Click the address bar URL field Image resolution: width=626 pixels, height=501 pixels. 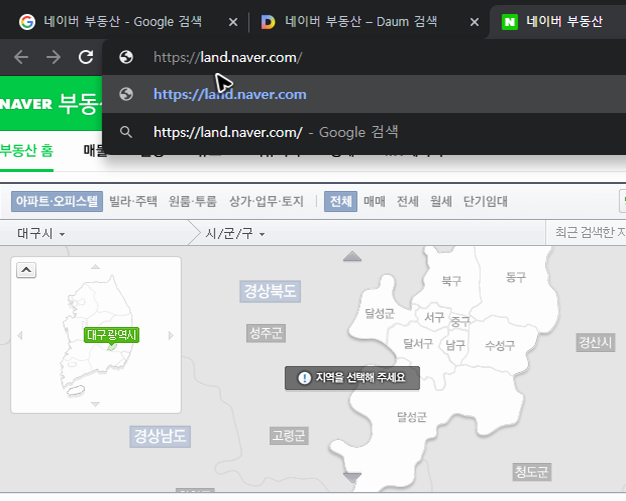pos(364,57)
